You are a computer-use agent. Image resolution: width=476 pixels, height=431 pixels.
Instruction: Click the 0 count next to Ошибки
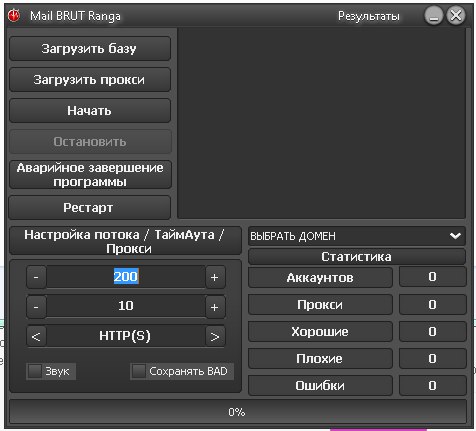point(433,385)
